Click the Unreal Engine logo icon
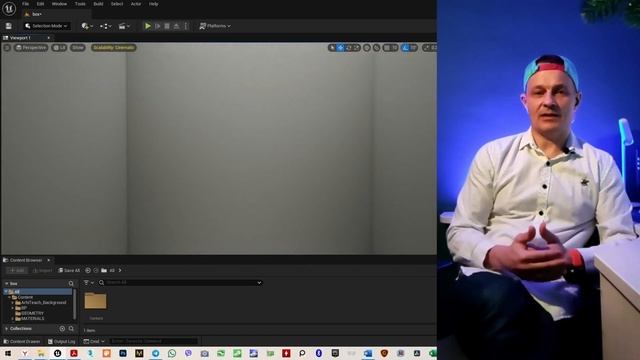The height and width of the screenshot is (360, 640). point(9,9)
